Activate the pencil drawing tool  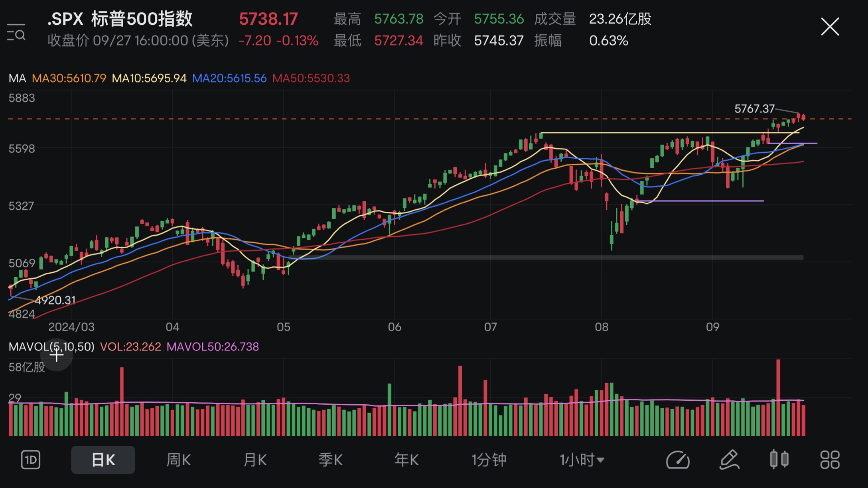click(x=730, y=460)
